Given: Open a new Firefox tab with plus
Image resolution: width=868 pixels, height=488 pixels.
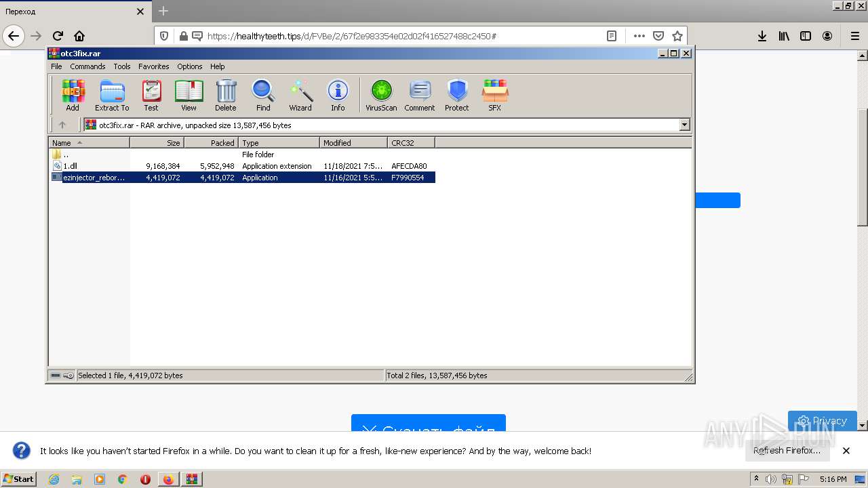Looking at the screenshot, I should coord(163,12).
